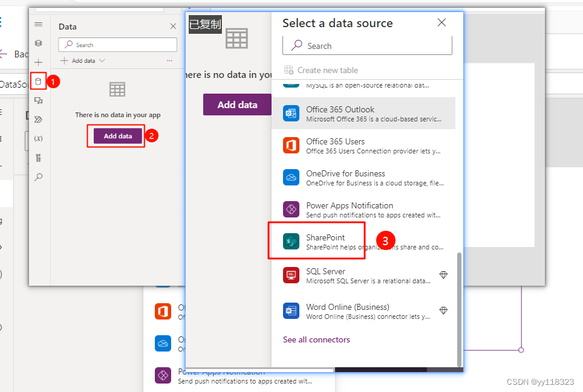Viewport: 583px width, 392px height.
Task: Open the Tree view layers icon
Action: (38, 43)
